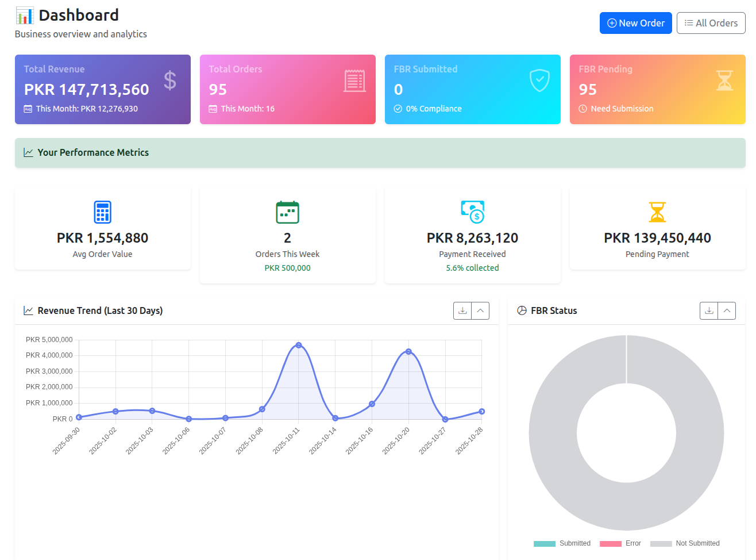Collapse the Revenue Trend chart panel
The height and width of the screenshot is (560, 756).
click(x=480, y=310)
